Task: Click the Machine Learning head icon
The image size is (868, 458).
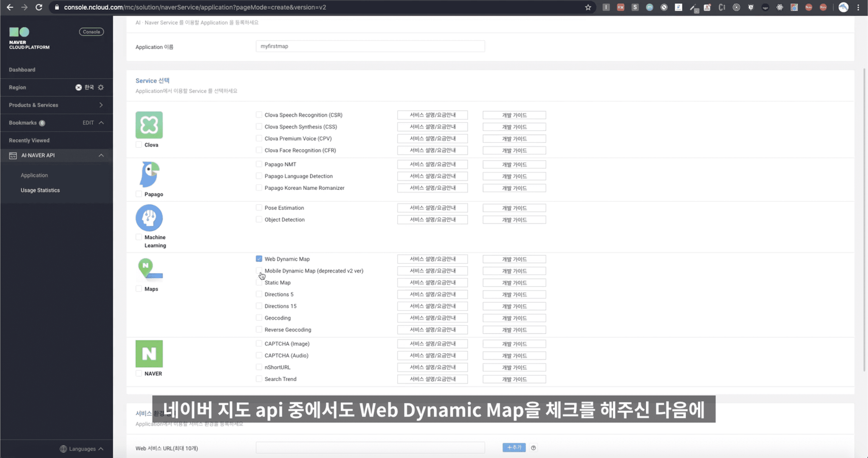Action: (x=149, y=218)
